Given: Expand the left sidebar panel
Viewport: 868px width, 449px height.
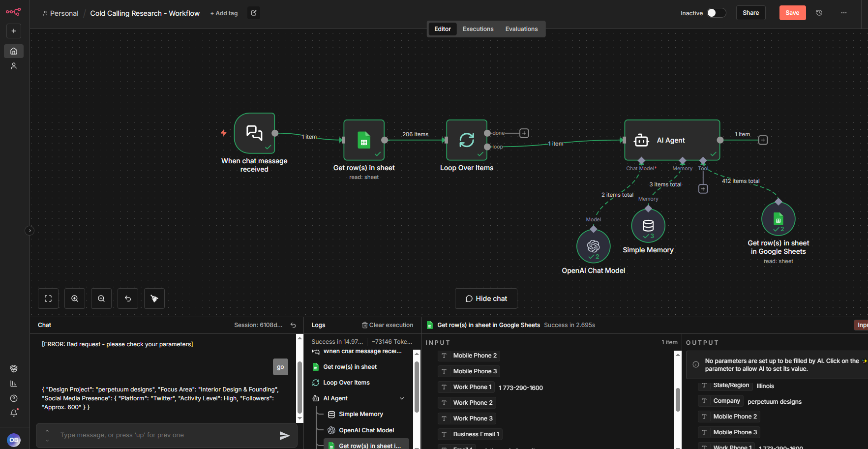Looking at the screenshot, I should coord(30,230).
